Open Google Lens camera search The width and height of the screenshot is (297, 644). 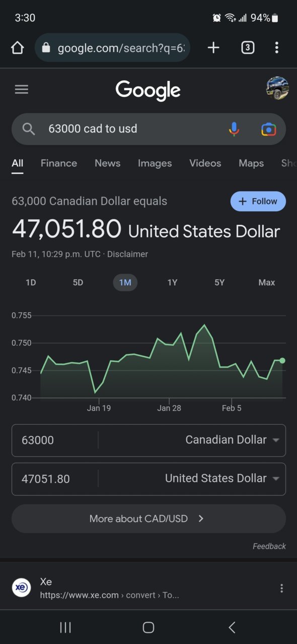click(x=269, y=129)
